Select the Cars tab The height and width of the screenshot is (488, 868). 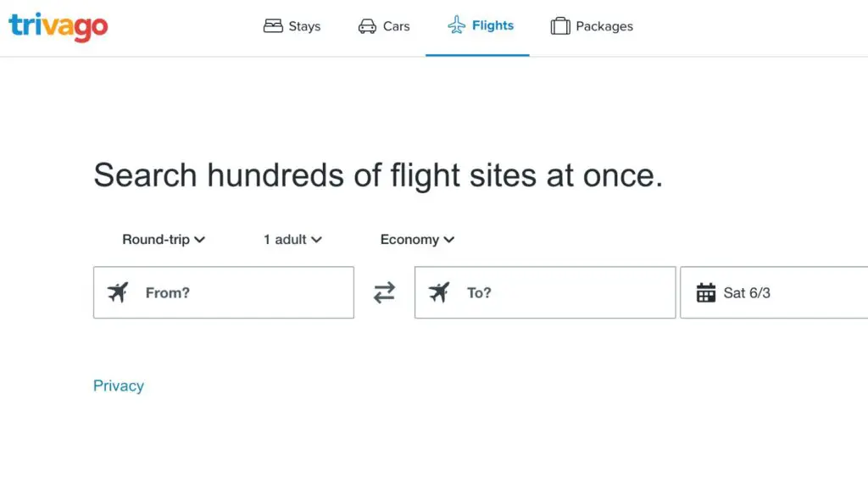coord(383,26)
